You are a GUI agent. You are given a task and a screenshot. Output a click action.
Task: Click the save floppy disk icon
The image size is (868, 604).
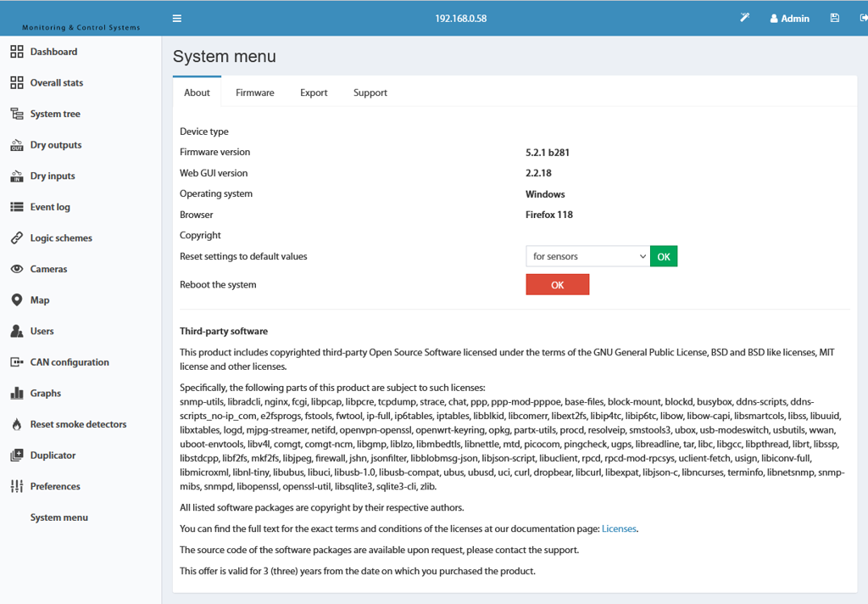(835, 19)
